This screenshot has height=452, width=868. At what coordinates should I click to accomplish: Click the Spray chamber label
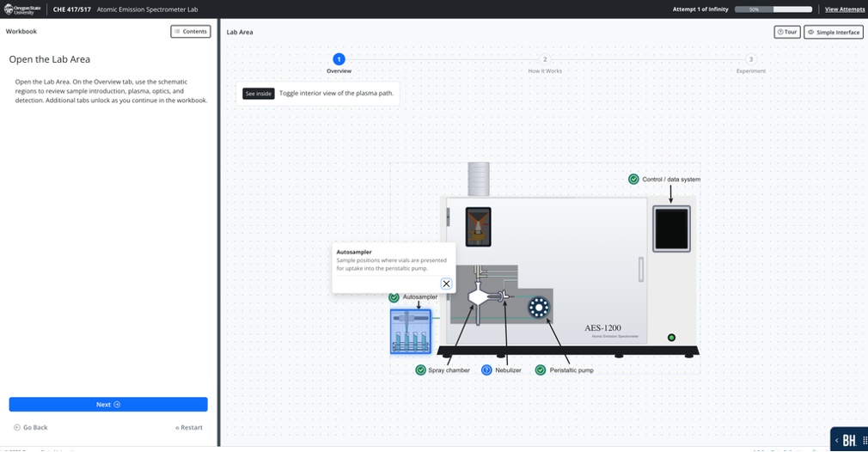tap(449, 370)
